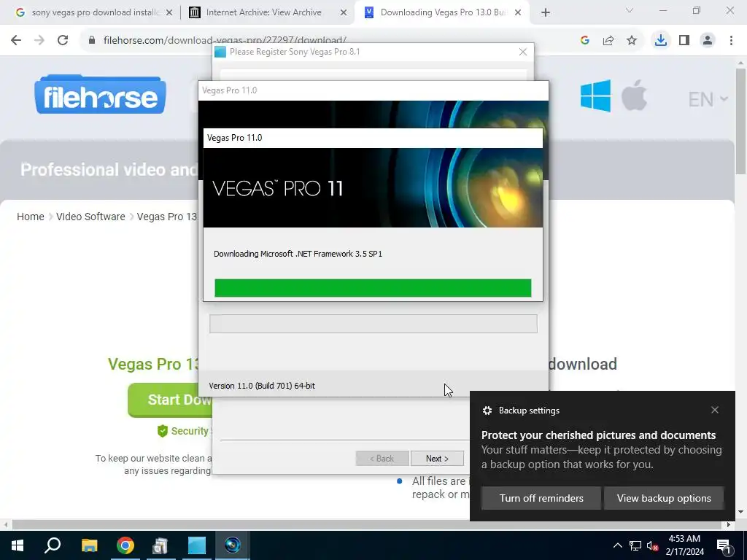Select the Downloading Vegas Pro 13.0 tab

tap(441, 12)
